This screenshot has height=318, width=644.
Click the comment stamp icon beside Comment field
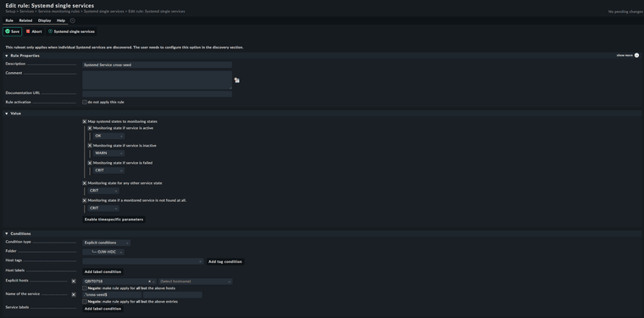pyautogui.click(x=237, y=80)
